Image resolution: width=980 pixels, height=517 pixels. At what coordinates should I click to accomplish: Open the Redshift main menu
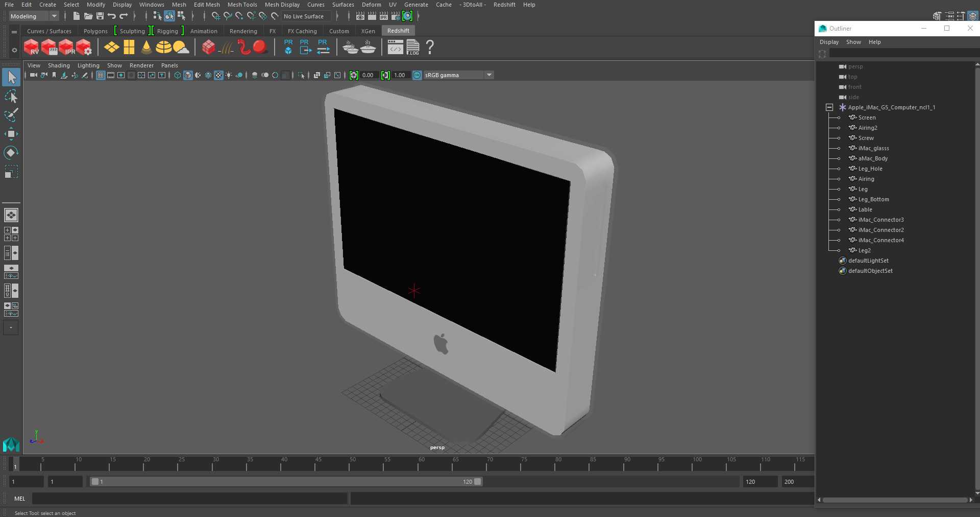[x=504, y=5]
